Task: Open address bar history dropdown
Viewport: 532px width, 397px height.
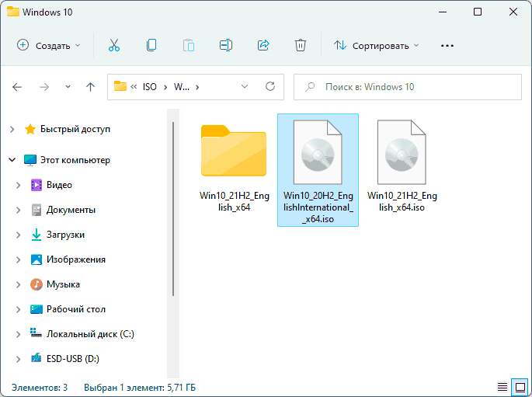Action: pos(245,87)
